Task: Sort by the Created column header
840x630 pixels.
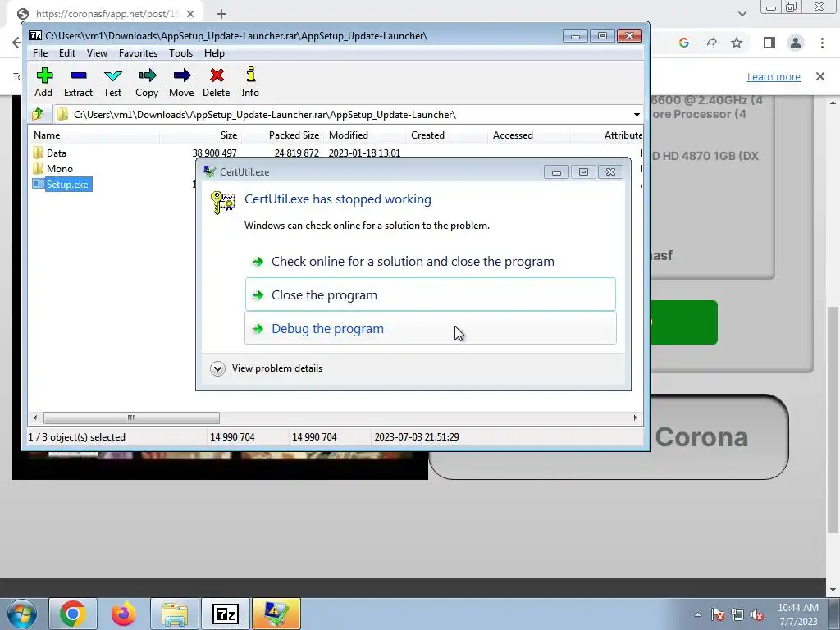Action: pos(447,135)
